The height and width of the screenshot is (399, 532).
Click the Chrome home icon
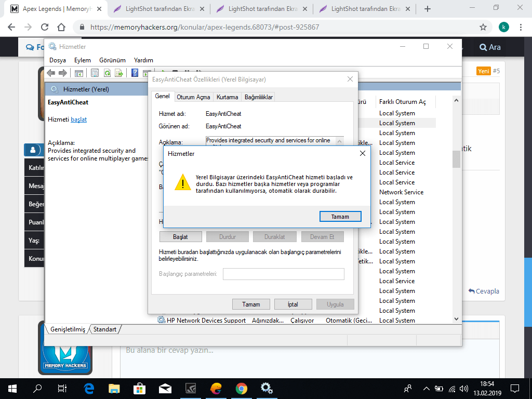click(x=61, y=27)
